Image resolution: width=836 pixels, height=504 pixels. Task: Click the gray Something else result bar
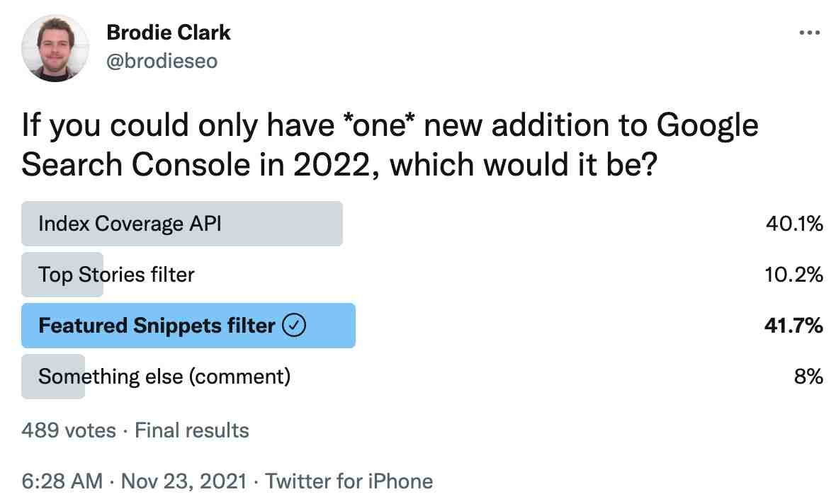pyautogui.click(x=53, y=377)
